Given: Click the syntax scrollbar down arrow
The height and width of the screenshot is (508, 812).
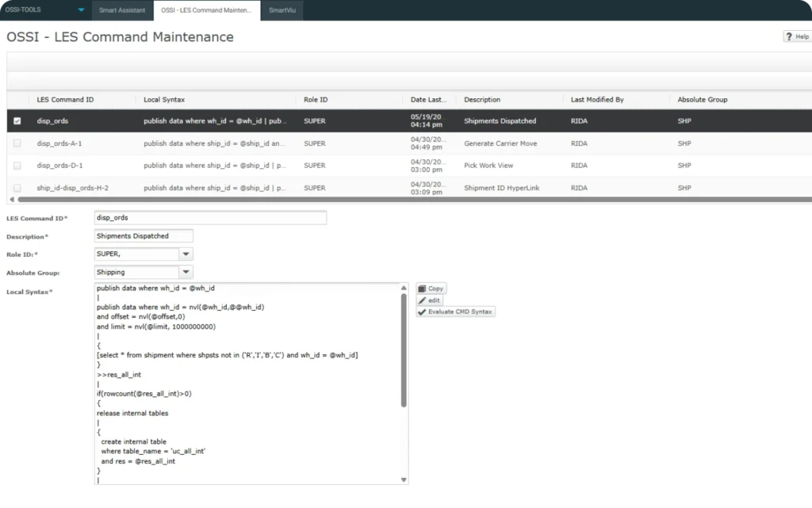Looking at the screenshot, I should pos(404,480).
